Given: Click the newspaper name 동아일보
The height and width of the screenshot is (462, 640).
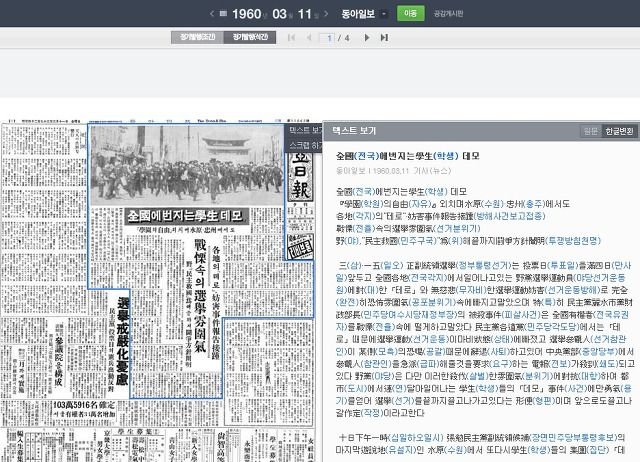Looking at the screenshot, I should (358, 14).
